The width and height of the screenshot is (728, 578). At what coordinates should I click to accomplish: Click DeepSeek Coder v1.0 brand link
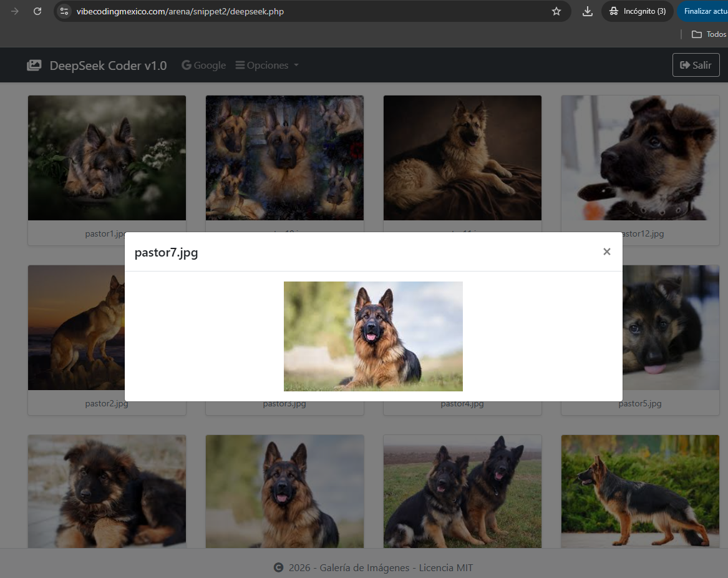(108, 66)
